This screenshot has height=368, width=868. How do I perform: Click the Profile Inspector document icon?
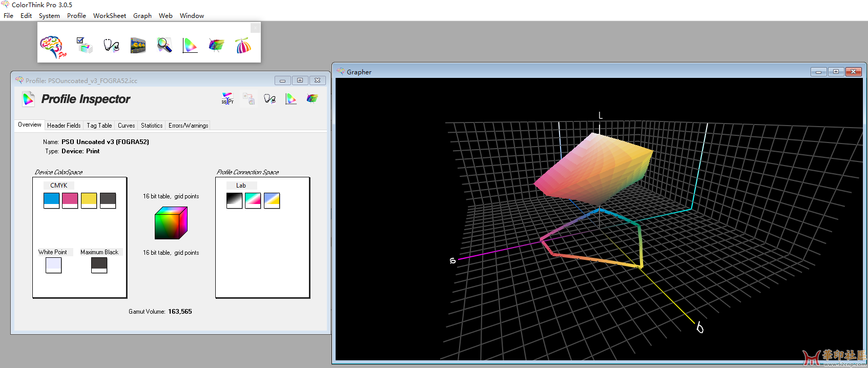[x=29, y=99]
